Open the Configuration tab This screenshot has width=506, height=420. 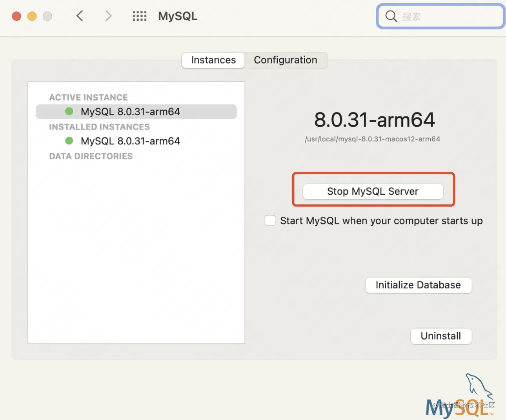coord(286,60)
